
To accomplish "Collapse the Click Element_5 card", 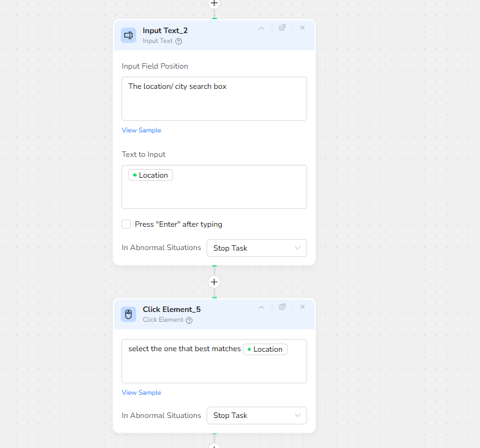I will [x=261, y=306].
